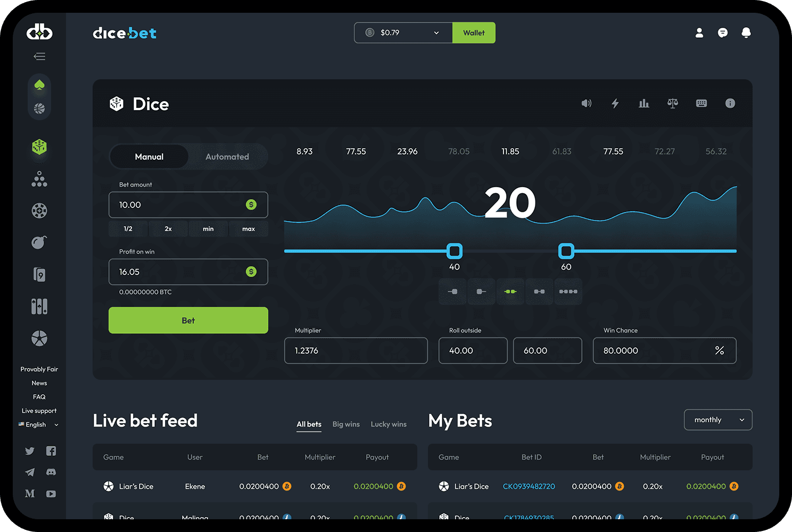Open the Facebook link icon
The height and width of the screenshot is (532, 792).
[51, 451]
